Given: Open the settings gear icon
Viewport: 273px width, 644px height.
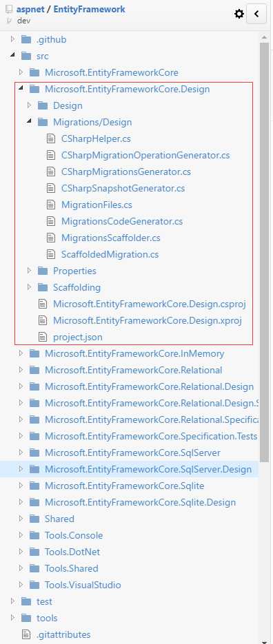Looking at the screenshot, I should point(239,14).
